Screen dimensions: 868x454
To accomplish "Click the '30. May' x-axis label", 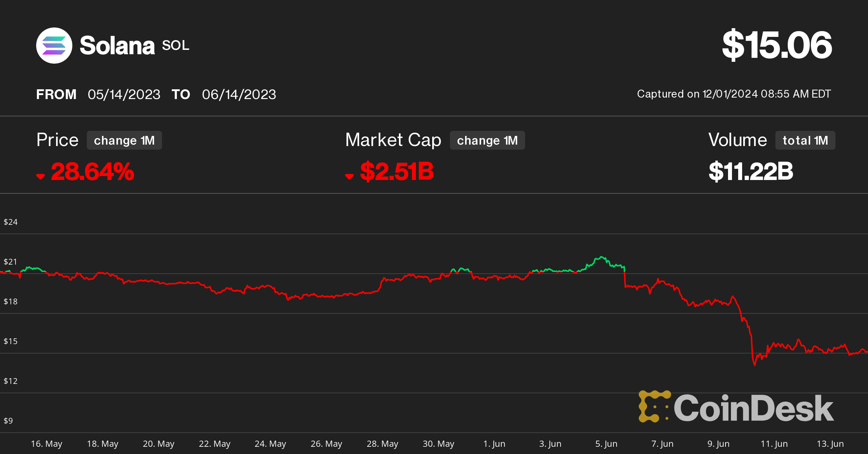I will 439,444.
